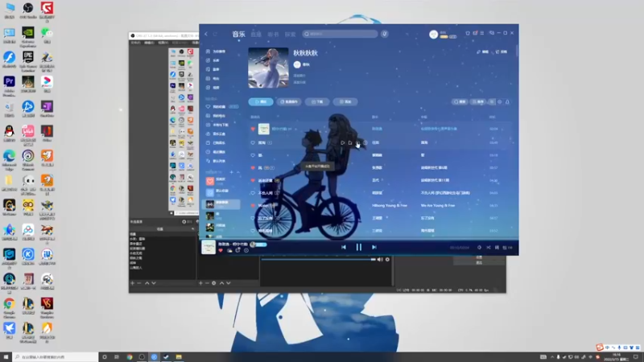Click the music player search field
This screenshot has width=644, height=362.
tap(340, 34)
